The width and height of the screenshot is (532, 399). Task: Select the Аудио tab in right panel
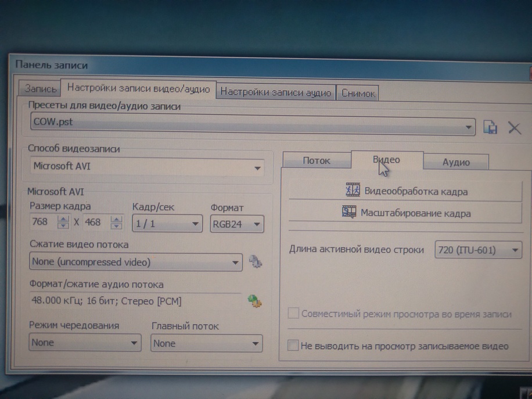456,162
